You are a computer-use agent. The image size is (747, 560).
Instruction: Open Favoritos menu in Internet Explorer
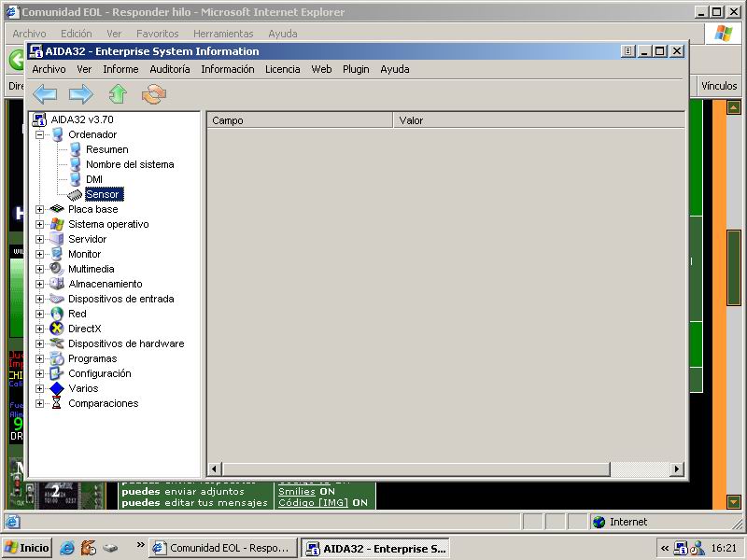click(157, 34)
